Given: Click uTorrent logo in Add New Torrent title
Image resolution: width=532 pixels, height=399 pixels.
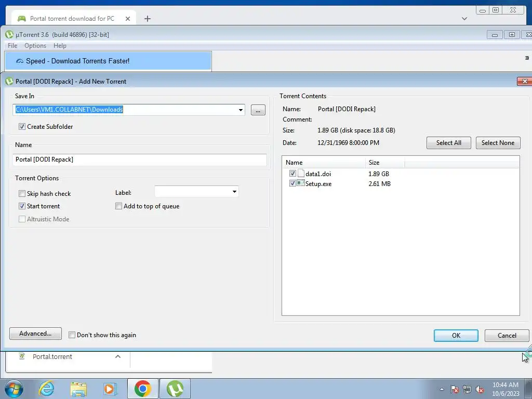Looking at the screenshot, I should coord(9,82).
